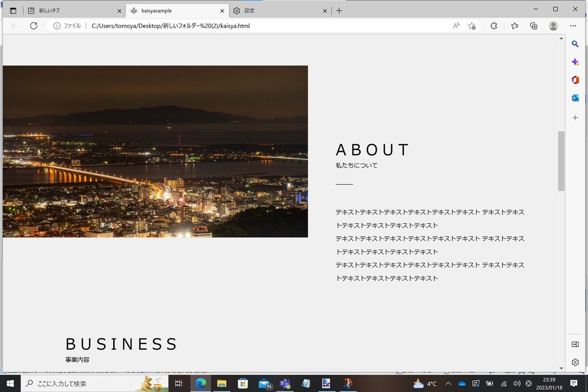
Task: Click the 事業内容 subtitle
Action: coord(78,360)
